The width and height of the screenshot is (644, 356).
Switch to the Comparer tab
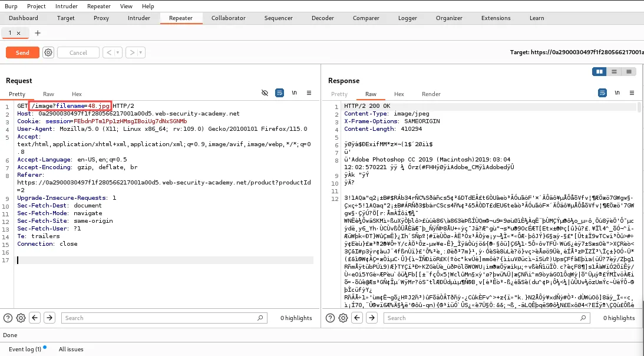366,18
